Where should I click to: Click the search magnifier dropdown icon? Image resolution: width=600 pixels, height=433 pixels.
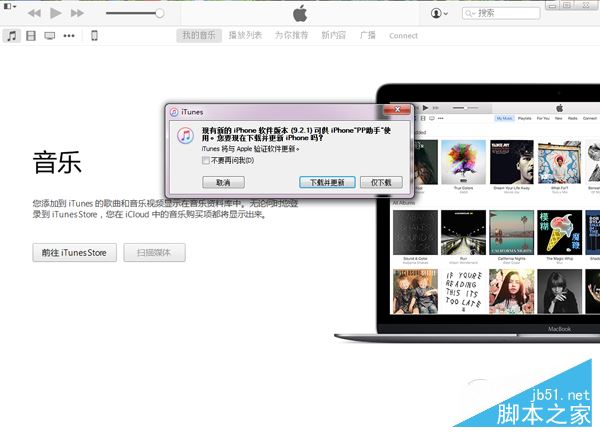point(470,13)
